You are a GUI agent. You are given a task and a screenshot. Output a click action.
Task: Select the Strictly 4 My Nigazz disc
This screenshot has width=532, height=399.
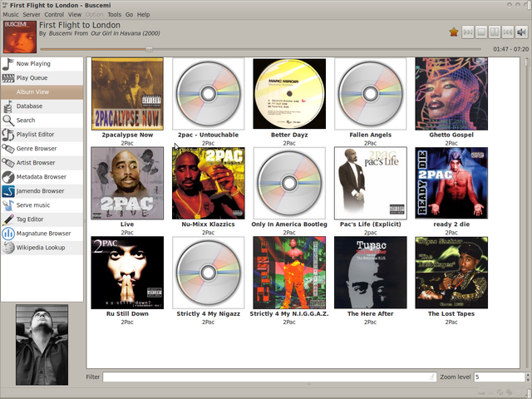pos(209,273)
